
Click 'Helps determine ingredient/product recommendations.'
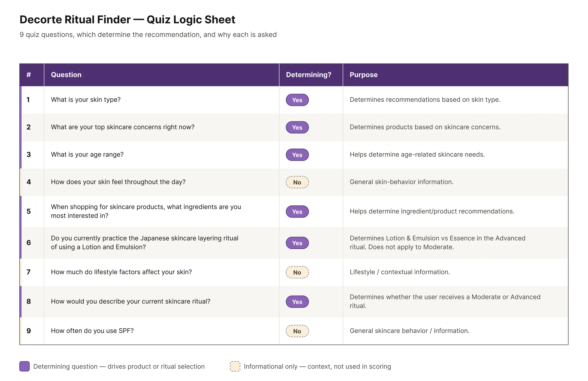(432, 211)
